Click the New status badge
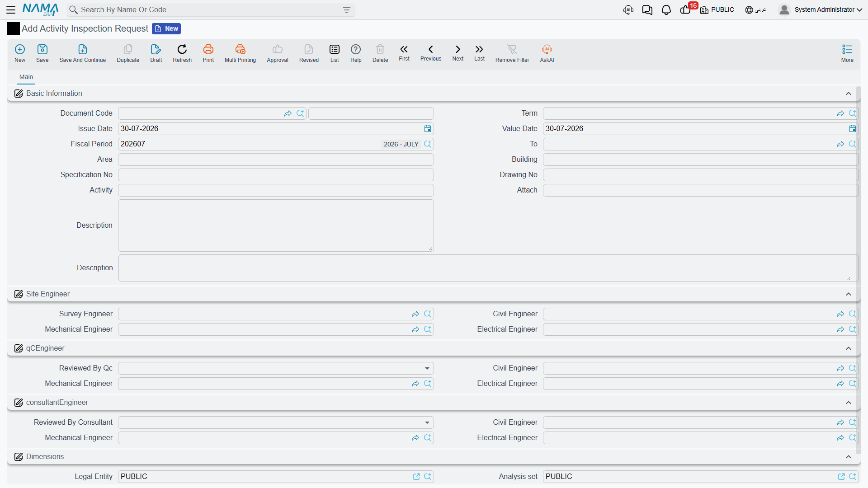Viewport: 868px width, 488px height. pos(166,28)
